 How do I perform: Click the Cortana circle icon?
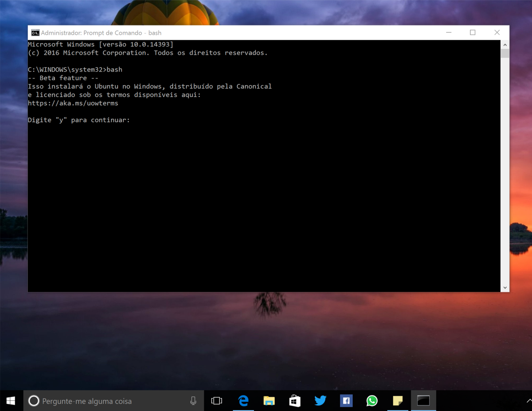[x=34, y=401]
